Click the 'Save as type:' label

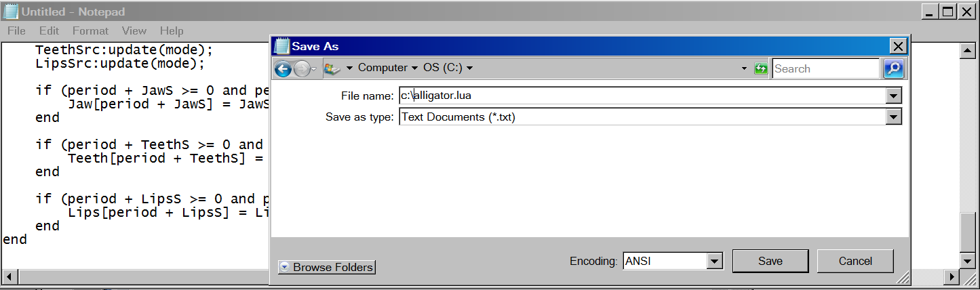pos(359,117)
